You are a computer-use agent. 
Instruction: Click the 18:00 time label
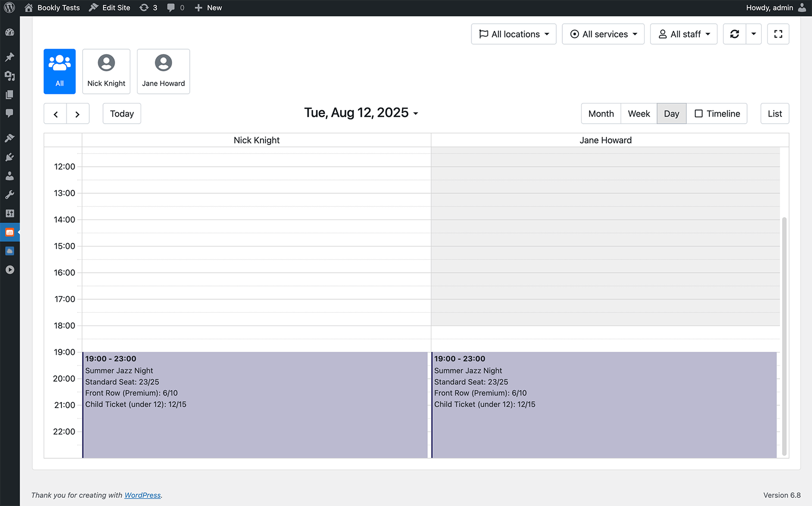click(64, 326)
